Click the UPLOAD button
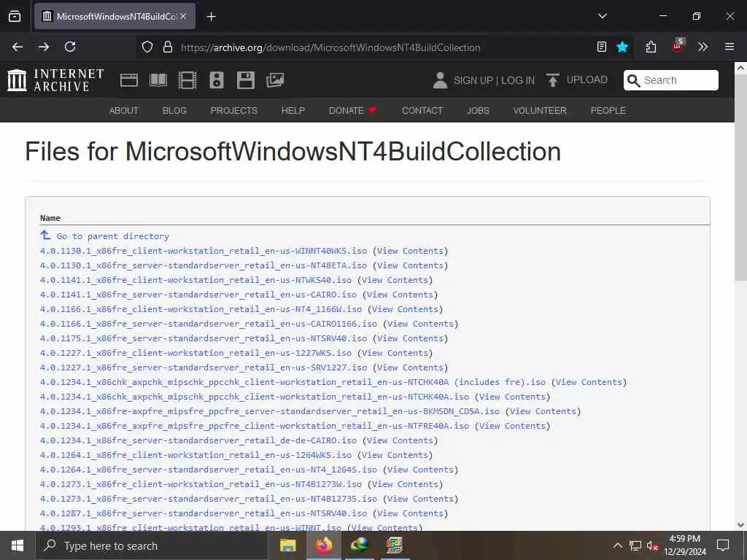 tap(577, 80)
